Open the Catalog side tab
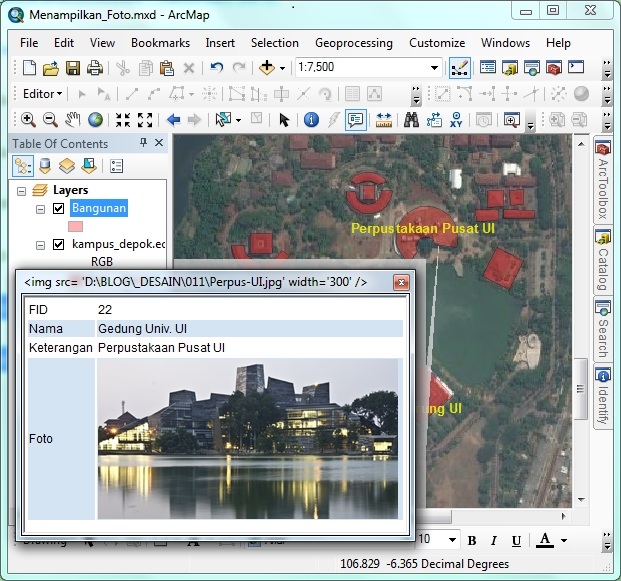The image size is (621, 581). tap(602, 261)
